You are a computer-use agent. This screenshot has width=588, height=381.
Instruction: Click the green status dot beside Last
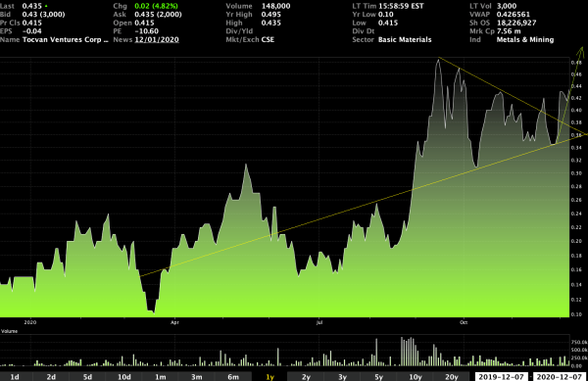[46, 7]
